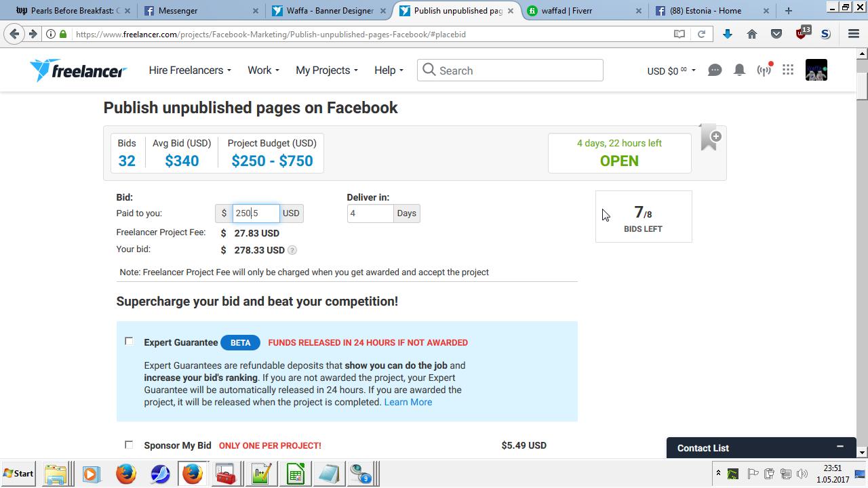Open the Firefox Downloads arrow
Viewport: 868px width, 488px height.
pos(728,34)
